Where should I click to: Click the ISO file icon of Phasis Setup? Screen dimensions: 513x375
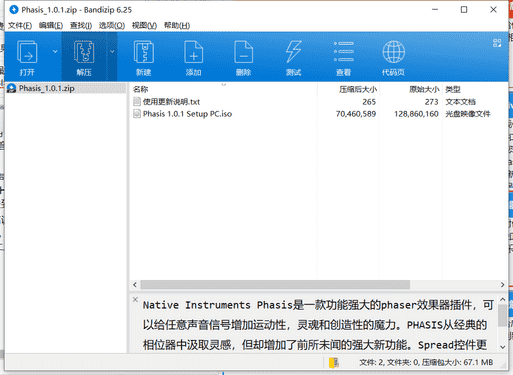137,114
